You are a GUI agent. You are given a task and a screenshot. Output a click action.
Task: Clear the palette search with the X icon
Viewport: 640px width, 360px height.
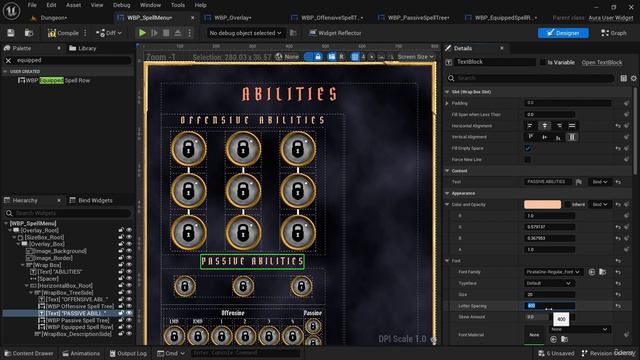point(8,60)
